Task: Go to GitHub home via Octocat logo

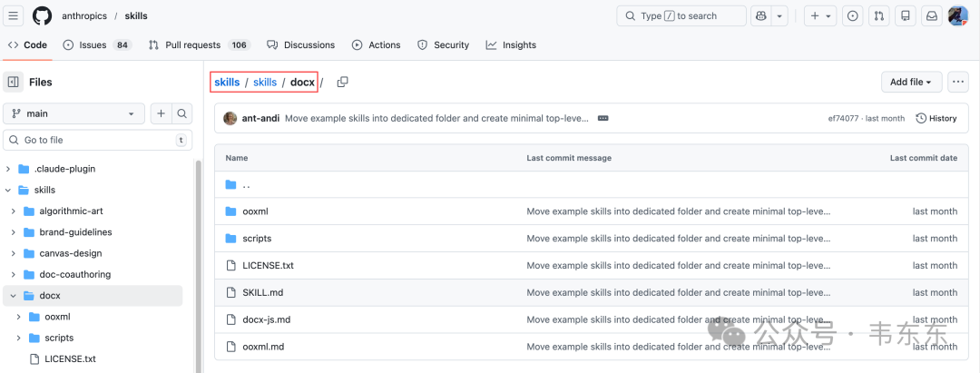Action: coord(43,15)
